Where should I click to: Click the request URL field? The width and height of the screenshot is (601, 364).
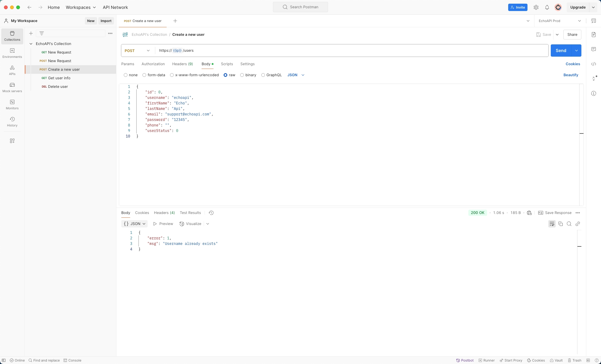pos(352,51)
